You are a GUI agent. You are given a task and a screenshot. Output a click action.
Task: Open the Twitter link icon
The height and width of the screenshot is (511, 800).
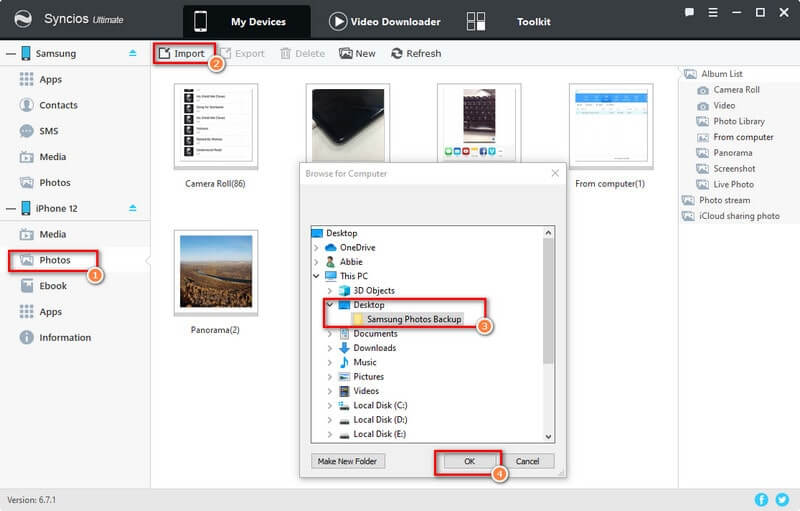coord(782,500)
